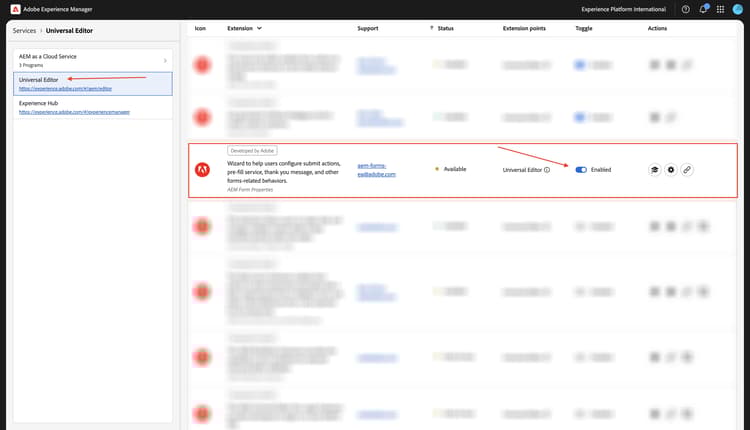Open the Experience Hub experiencemanager URL link
This screenshot has height=430, width=750.
pos(74,112)
